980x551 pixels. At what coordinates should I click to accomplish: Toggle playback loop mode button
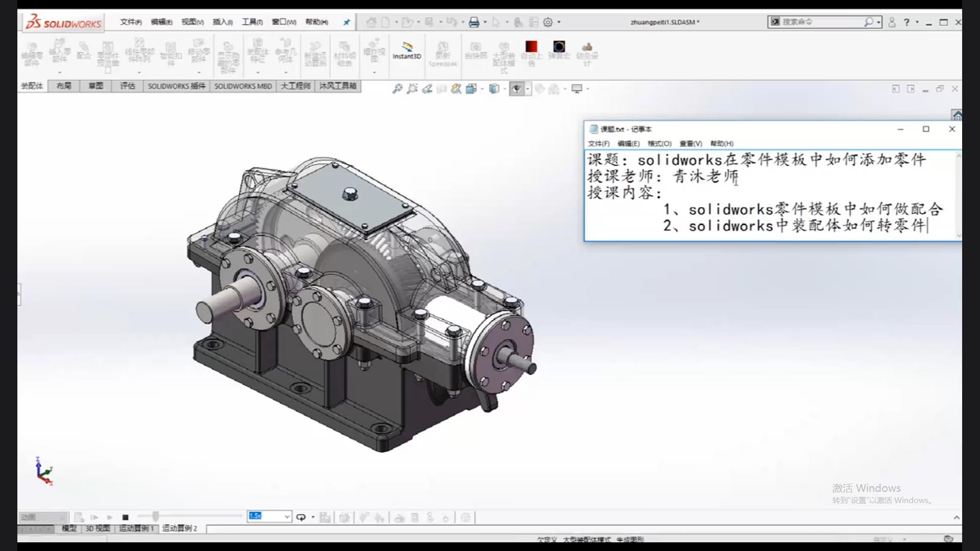pyautogui.click(x=301, y=517)
